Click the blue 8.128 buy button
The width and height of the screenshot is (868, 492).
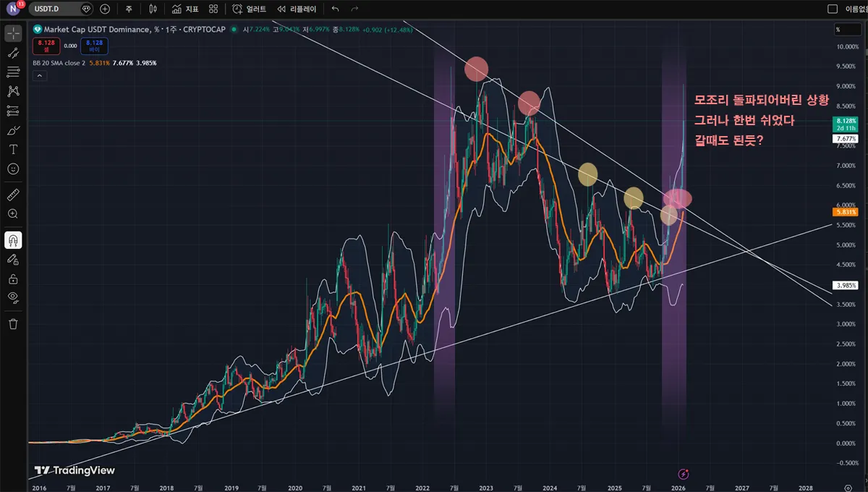click(93, 46)
